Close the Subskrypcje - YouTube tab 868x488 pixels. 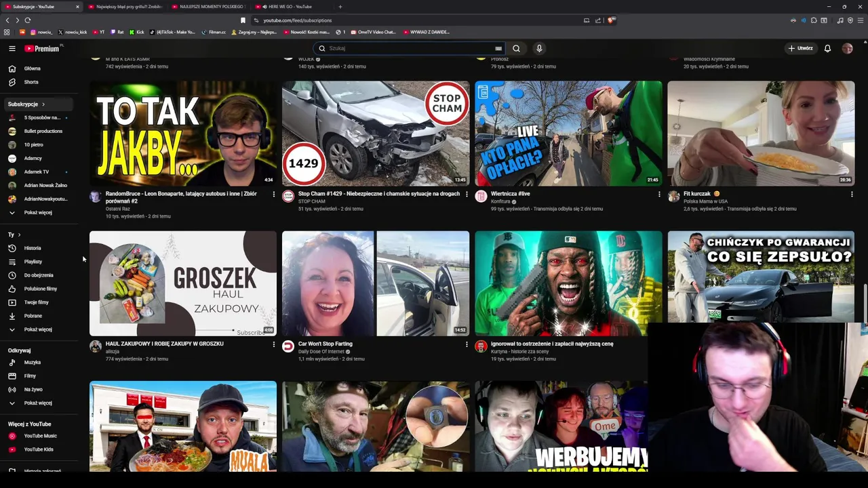77,7
